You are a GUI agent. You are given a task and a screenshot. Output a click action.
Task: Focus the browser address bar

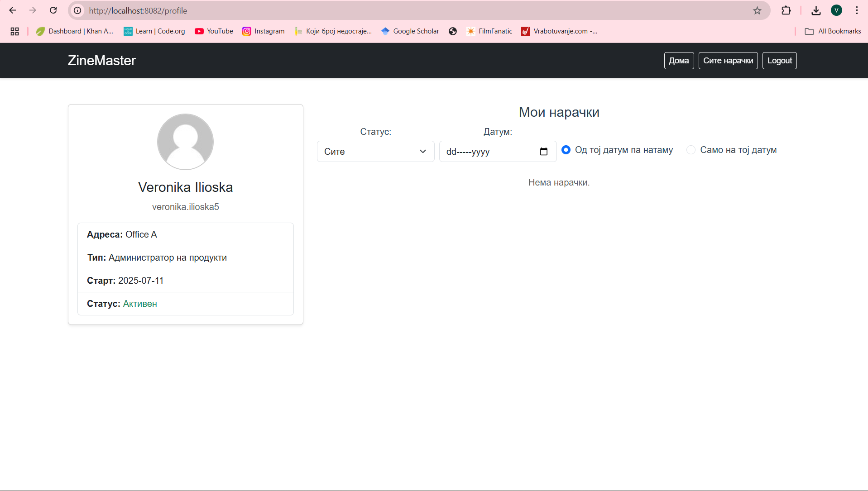[x=408, y=10]
